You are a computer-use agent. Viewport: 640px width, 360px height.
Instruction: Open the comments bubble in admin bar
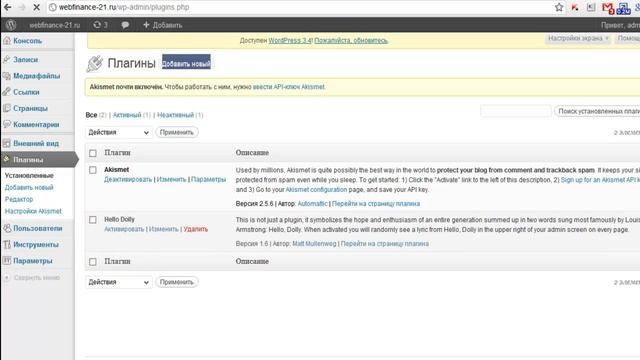point(125,25)
